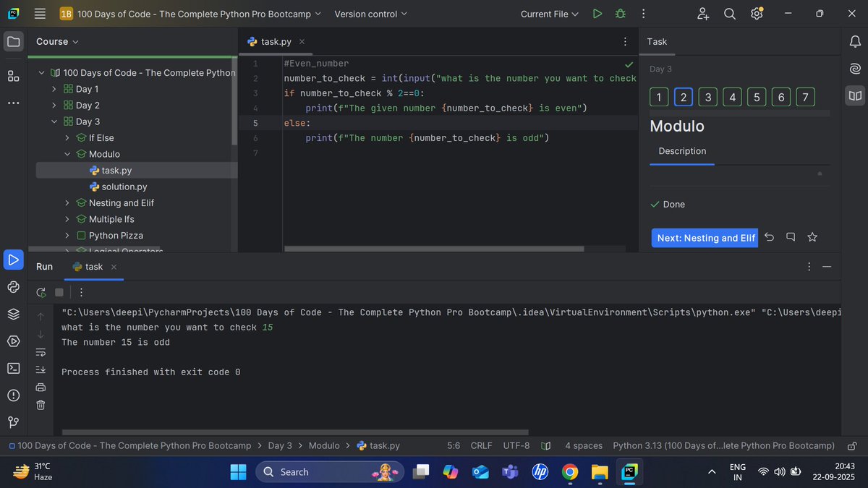The height and width of the screenshot is (488, 868).
Task: Click Next: Nesting and Elif button
Action: click(x=705, y=238)
